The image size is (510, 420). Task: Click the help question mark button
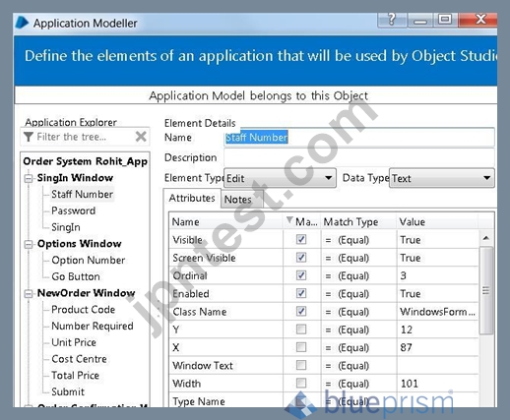click(392, 20)
